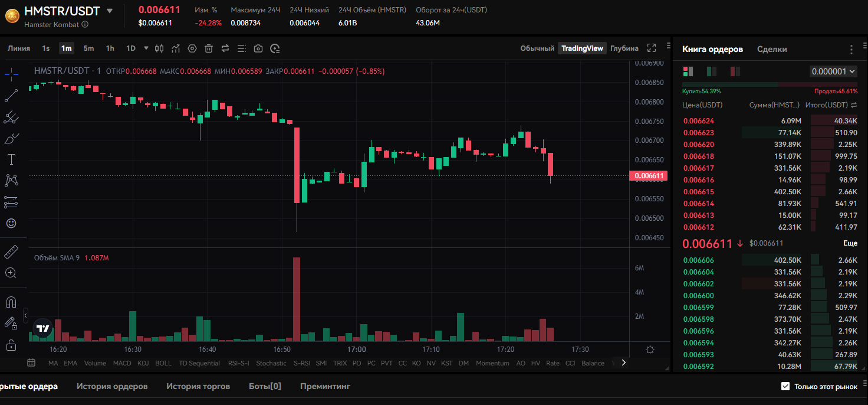This screenshot has width=868, height=405.
Task: Open История торгов tab
Action: pyautogui.click(x=198, y=386)
